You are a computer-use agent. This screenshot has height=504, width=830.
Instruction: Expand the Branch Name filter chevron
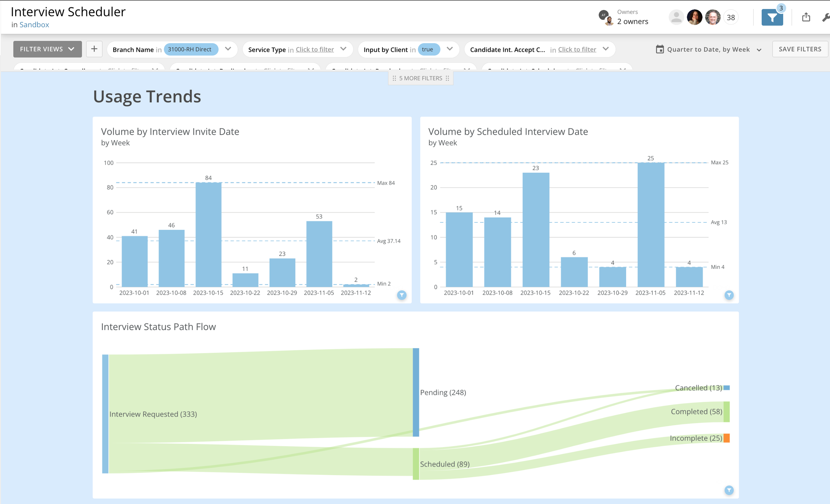228,49
